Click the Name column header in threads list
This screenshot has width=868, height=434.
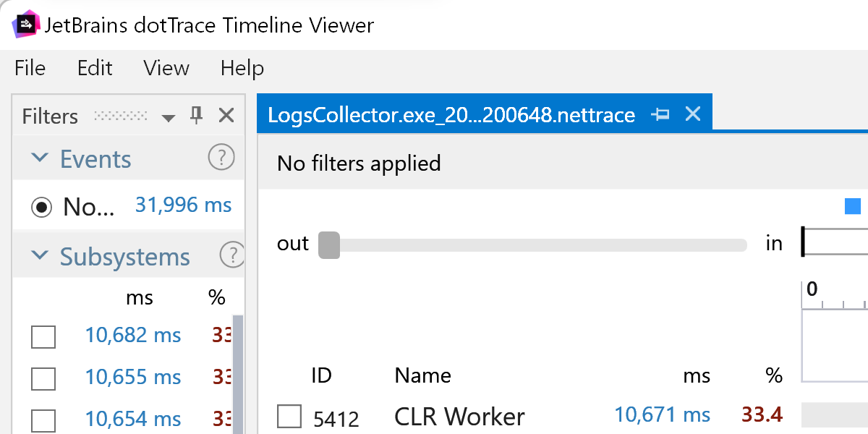coord(422,375)
